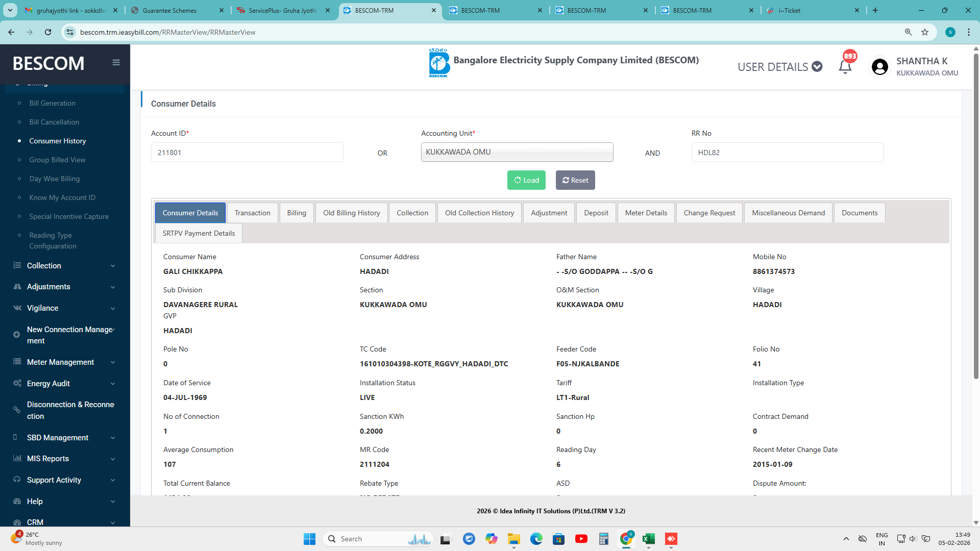The width and height of the screenshot is (980, 551).
Task: Click the browser zoom magnifier icon
Action: pos(908,32)
